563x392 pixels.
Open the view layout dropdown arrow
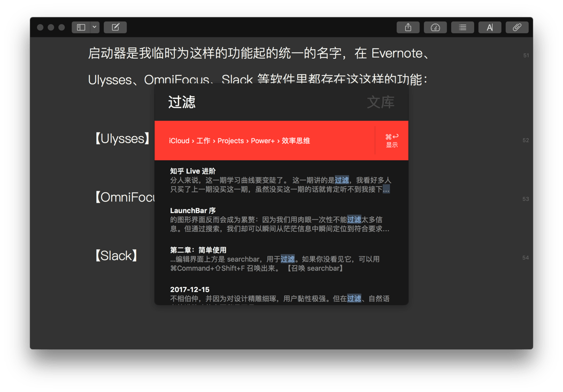point(95,27)
